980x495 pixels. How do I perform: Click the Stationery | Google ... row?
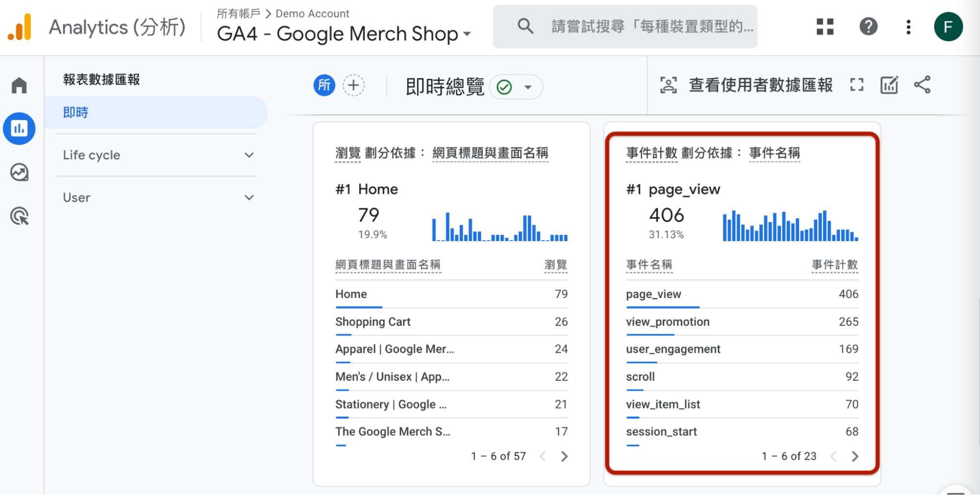[452, 405]
